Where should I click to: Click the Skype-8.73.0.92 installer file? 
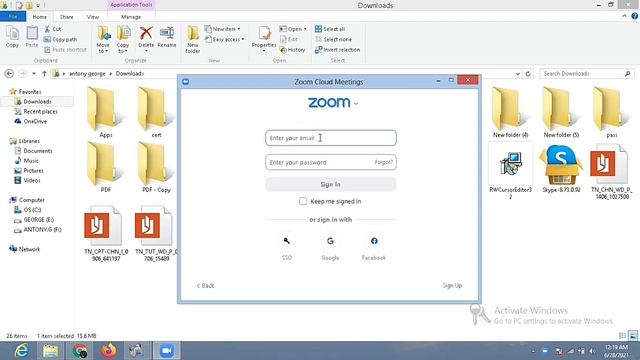click(x=561, y=169)
